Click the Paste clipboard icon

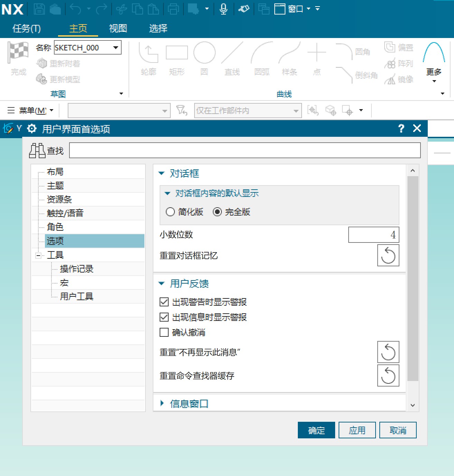click(153, 9)
